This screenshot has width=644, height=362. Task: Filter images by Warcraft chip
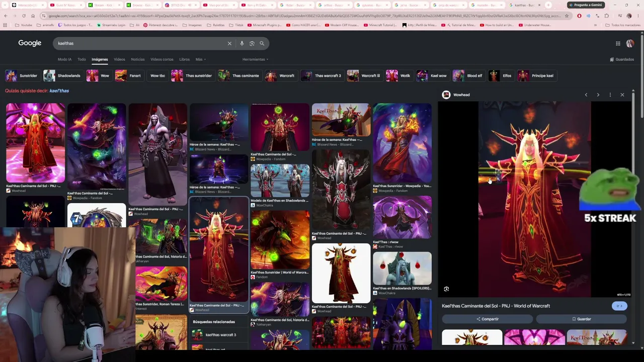click(280, 75)
